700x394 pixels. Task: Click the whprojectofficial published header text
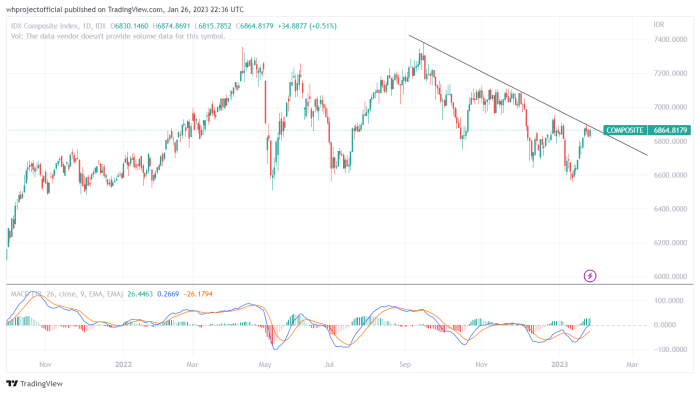[x=125, y=9]
